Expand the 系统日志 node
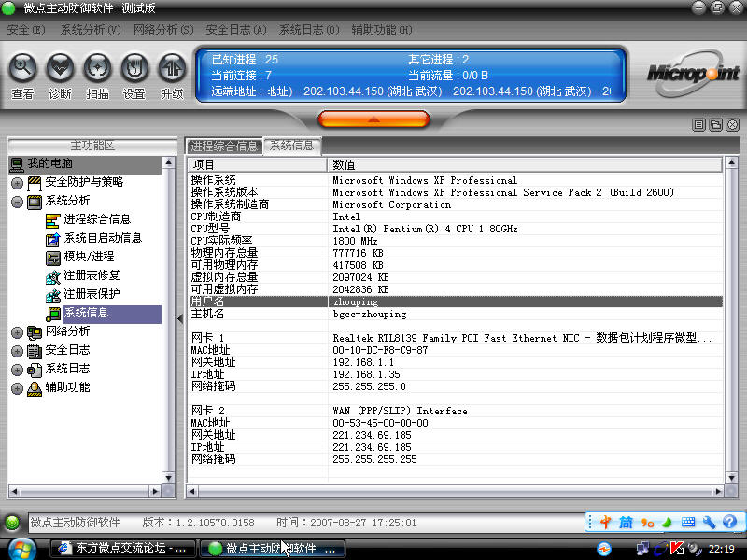 click(17, 370)
